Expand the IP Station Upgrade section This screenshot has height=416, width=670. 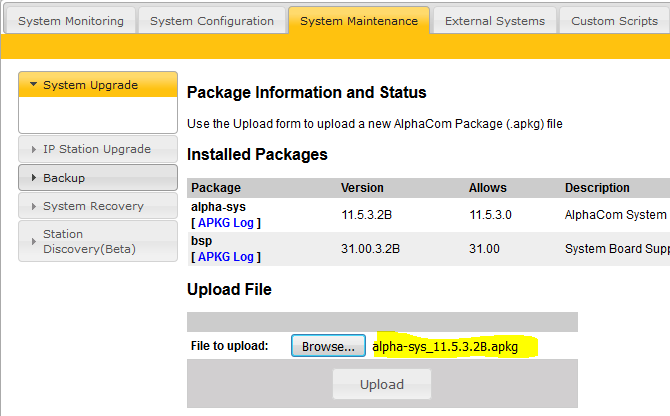[97, 149]
